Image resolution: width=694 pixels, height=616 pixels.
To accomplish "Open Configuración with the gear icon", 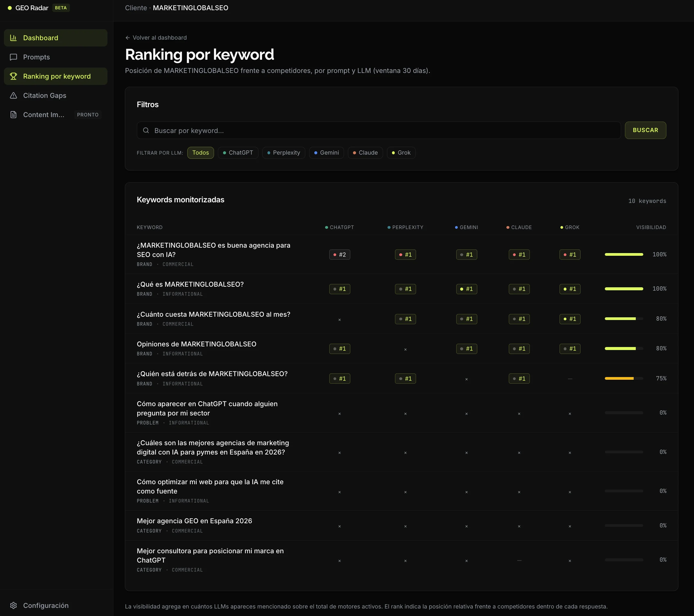I will pyautogui.click(x=13, y=605).
